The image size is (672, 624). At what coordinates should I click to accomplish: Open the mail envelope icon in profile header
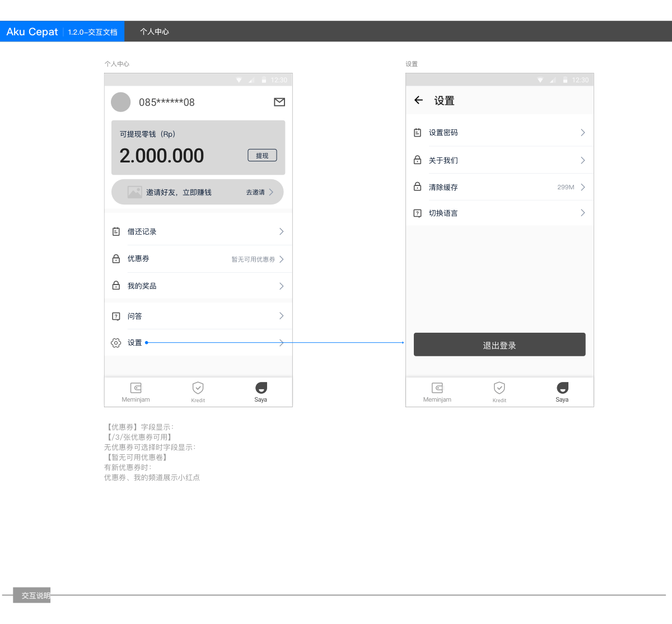coord(279,102)
